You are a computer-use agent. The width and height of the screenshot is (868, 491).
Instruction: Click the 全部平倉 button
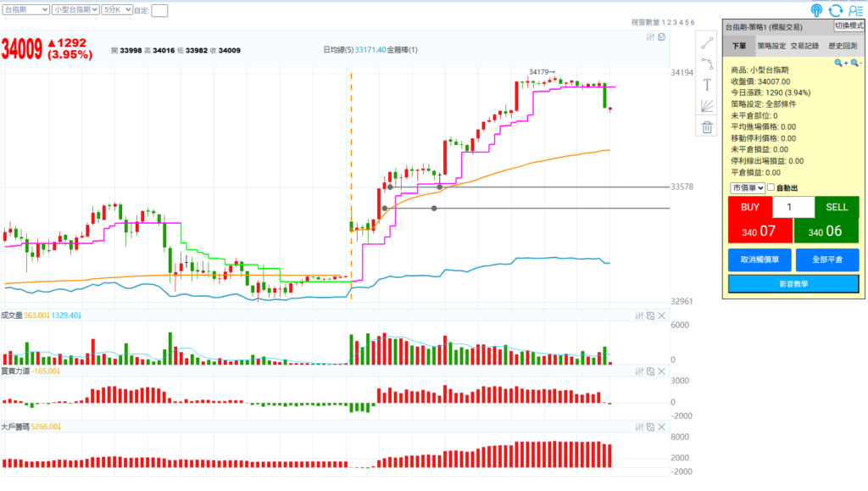pyautogui.click(x=826, y=259)
